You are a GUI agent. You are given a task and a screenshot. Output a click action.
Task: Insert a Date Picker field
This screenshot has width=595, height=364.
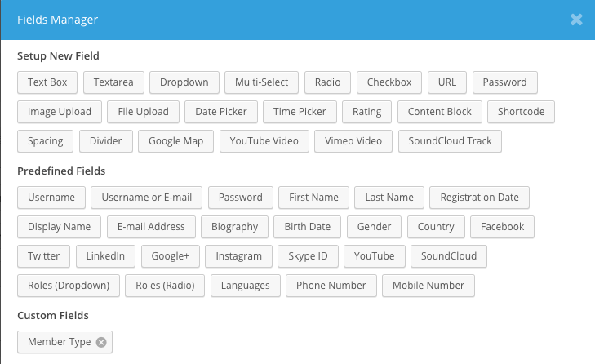pyautogui.click(x=221, y=112)
